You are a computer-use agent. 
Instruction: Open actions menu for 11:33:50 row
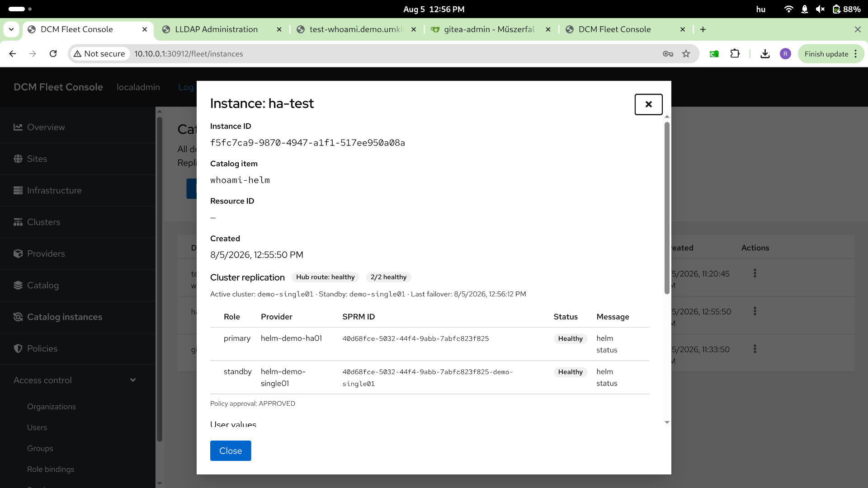[x=755, y=349]
